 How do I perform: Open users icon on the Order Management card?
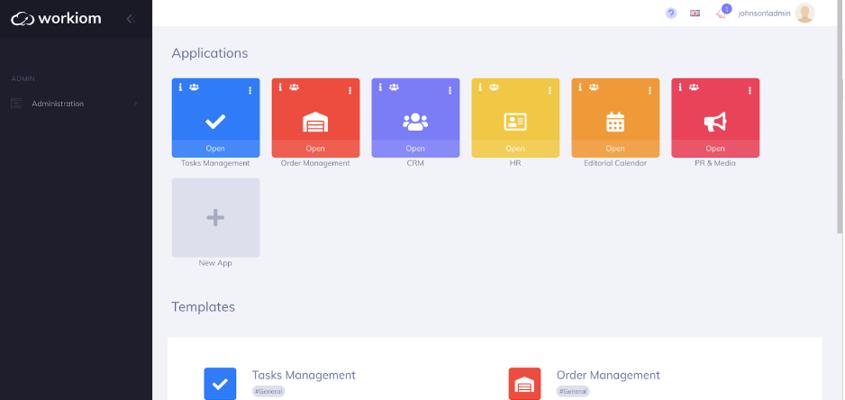(x=294, y=87)
